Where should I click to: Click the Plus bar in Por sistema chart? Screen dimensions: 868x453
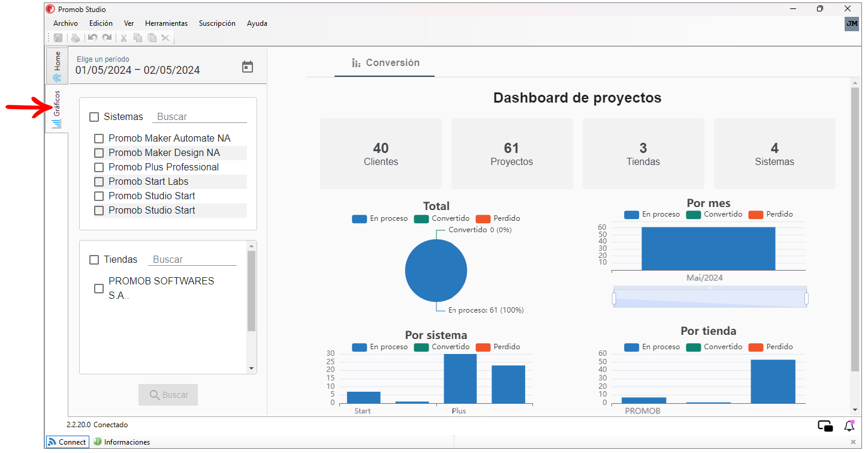click(x=460, y=379)
